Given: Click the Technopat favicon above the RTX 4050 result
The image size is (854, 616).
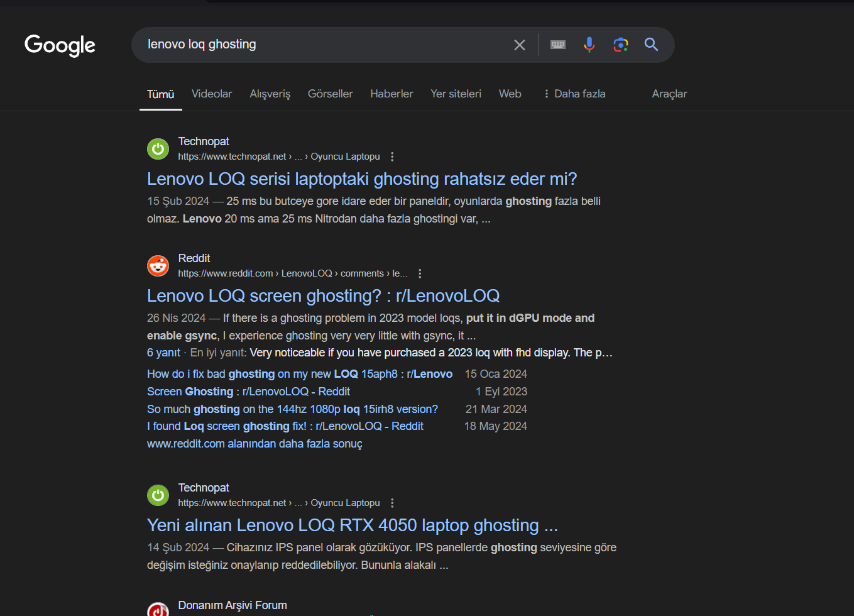Looking at the screenshot, I should pyautogui.click(x=158, y=495).
